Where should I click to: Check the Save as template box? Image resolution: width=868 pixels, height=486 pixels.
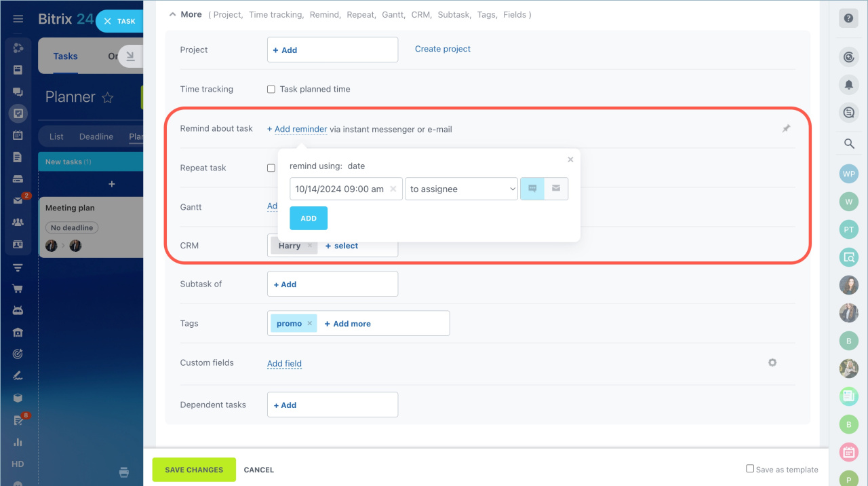(750, 469)
